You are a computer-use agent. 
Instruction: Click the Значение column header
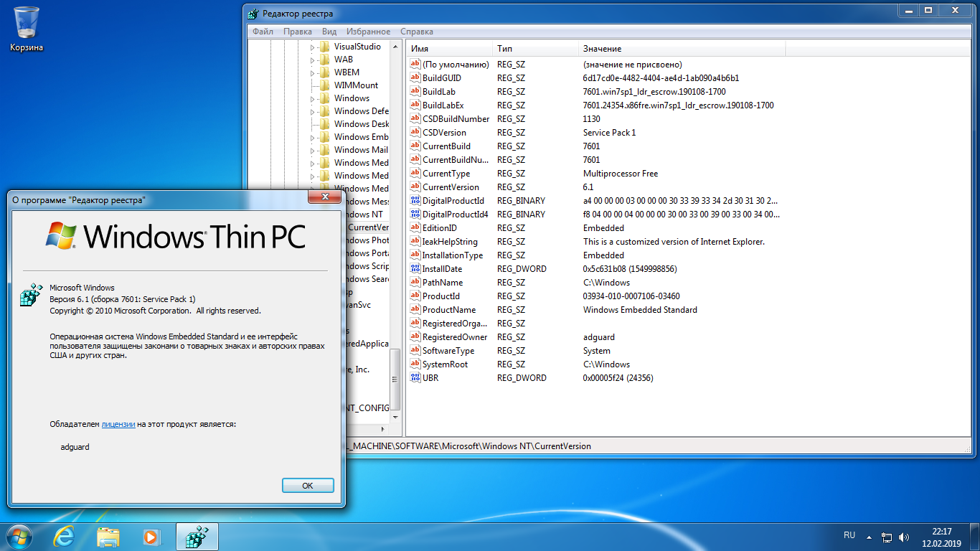tap(682, 49)
